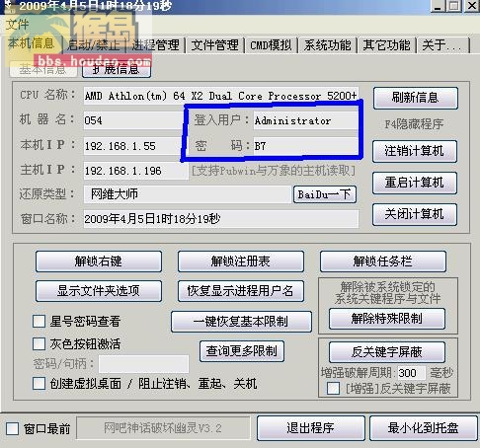The image size is (480, 448).
Task: Switch to the 其它功能 tab
Action: point(386,45)
